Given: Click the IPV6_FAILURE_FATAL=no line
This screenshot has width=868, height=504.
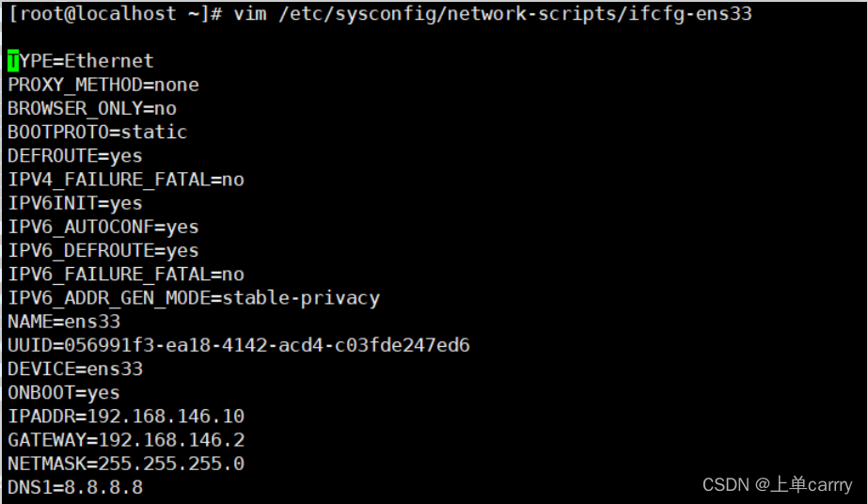Looking at the screenshot, I should point(126,275).
